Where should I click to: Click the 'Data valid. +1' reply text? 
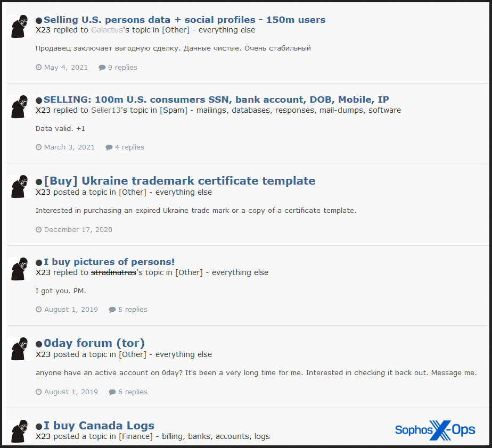tap(60, 129)
